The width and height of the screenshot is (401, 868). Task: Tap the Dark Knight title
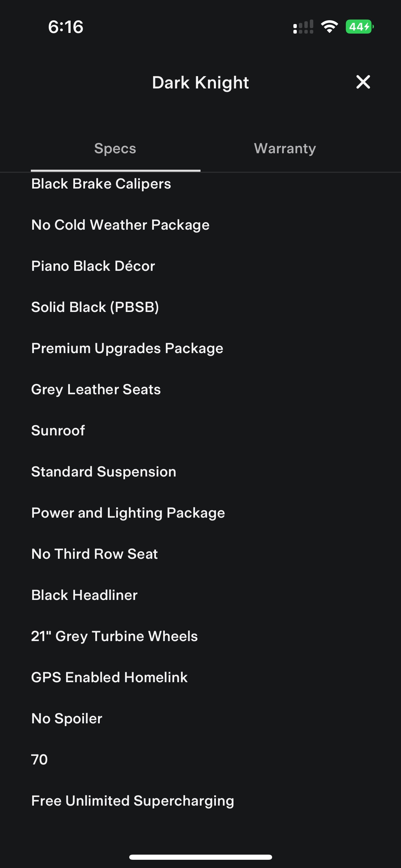tap(200, 83)
